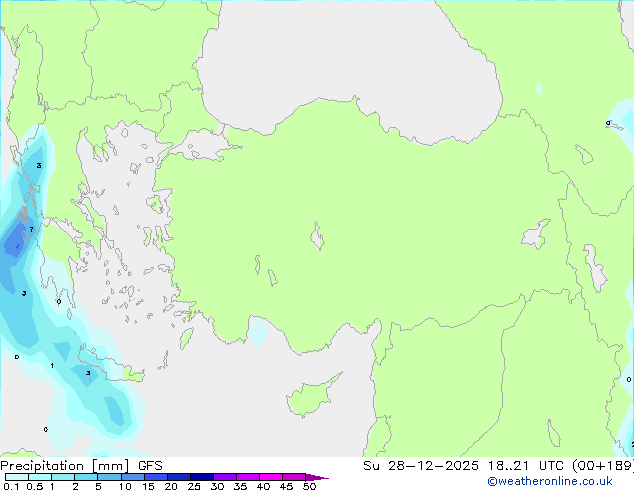Click the '(00+189)' forecast offset text

pyautogui.click(x=603, y=466)
